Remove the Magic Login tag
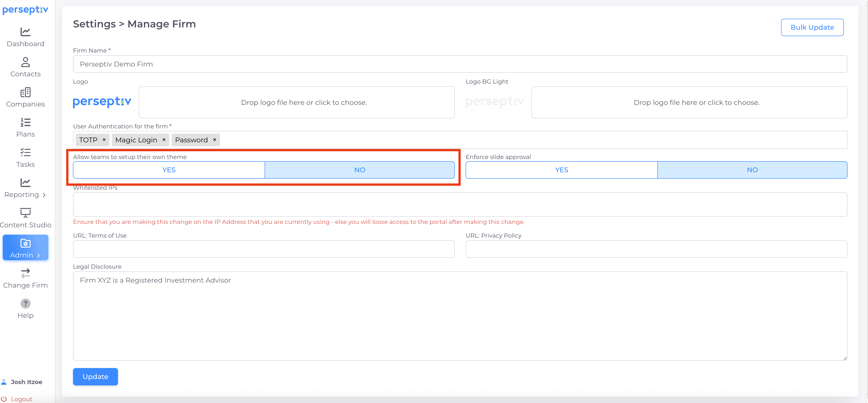 click(164, 140)
